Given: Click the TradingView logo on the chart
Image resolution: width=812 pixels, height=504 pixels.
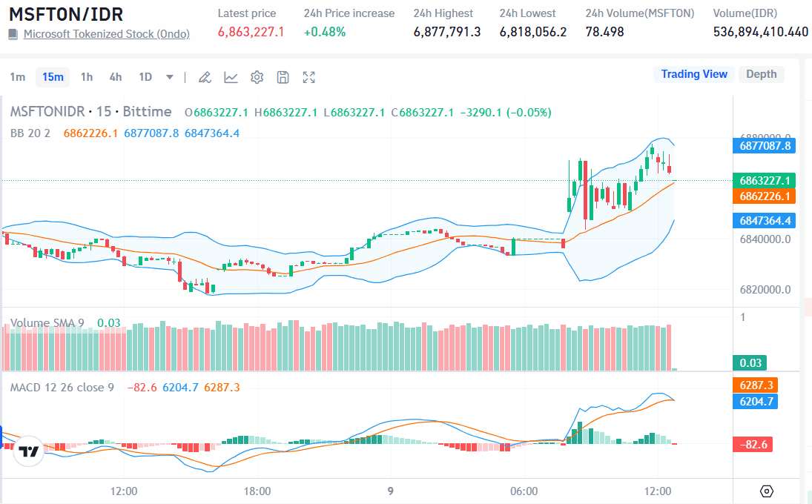Looking at the screenshot, I should click(x=29, y=451).
